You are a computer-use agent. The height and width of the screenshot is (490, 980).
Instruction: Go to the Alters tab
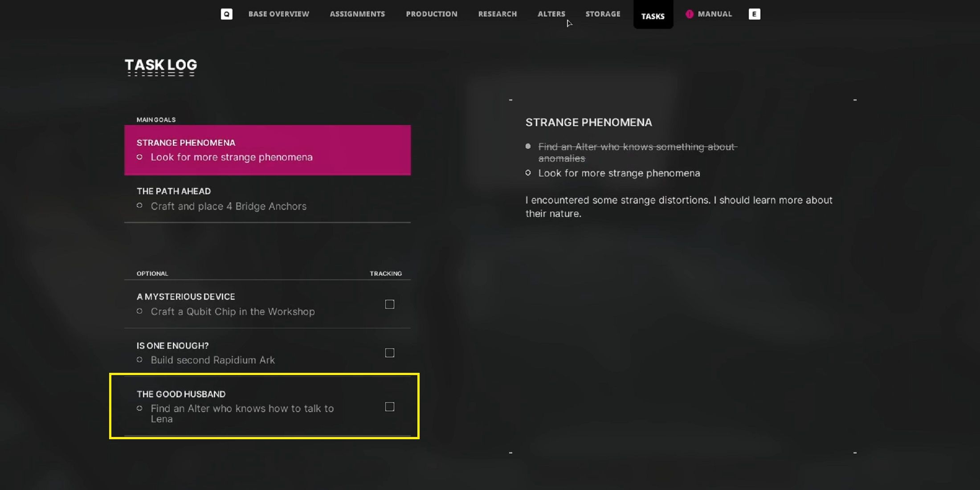(551, 14)
